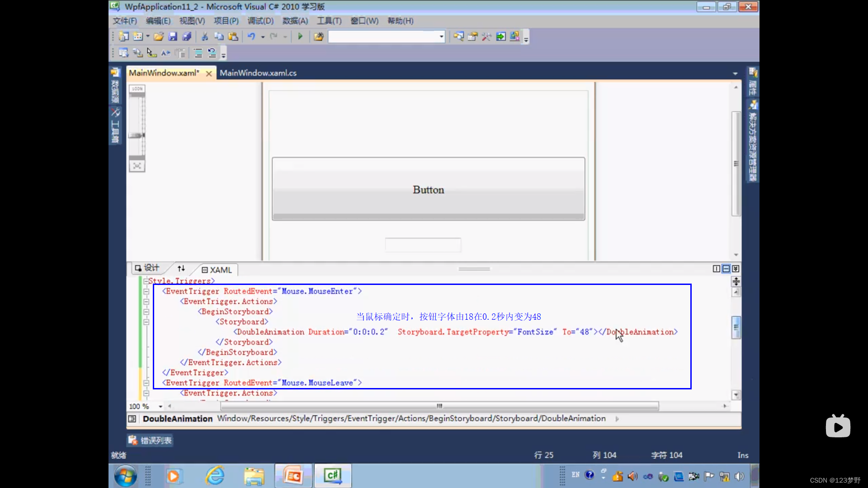This screenshot has width=868, height=488.
Task: Open the 错误列表 error list tab
Action: click(x=150, y=441)
